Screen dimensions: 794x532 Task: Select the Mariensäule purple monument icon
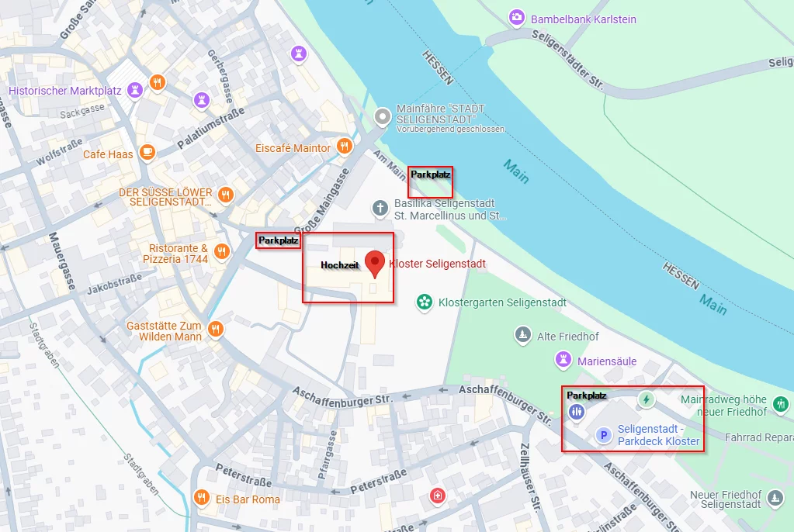(563, 360)
